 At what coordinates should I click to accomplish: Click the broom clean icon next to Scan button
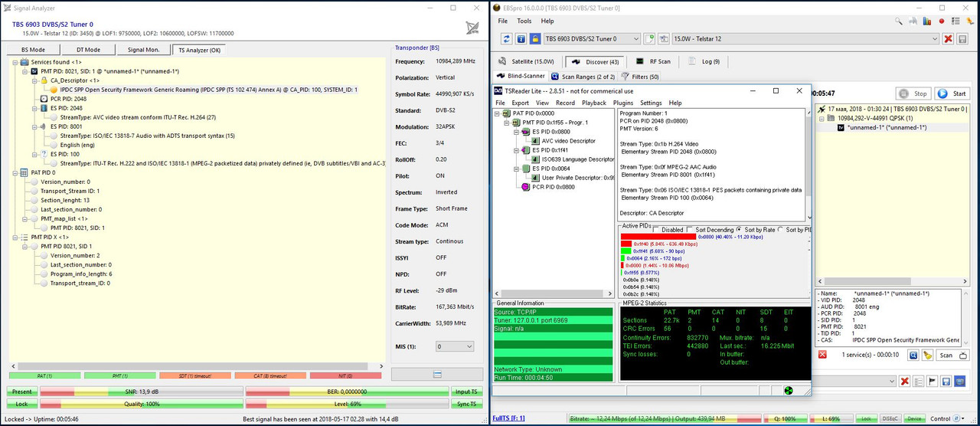(x=927, y=355)
